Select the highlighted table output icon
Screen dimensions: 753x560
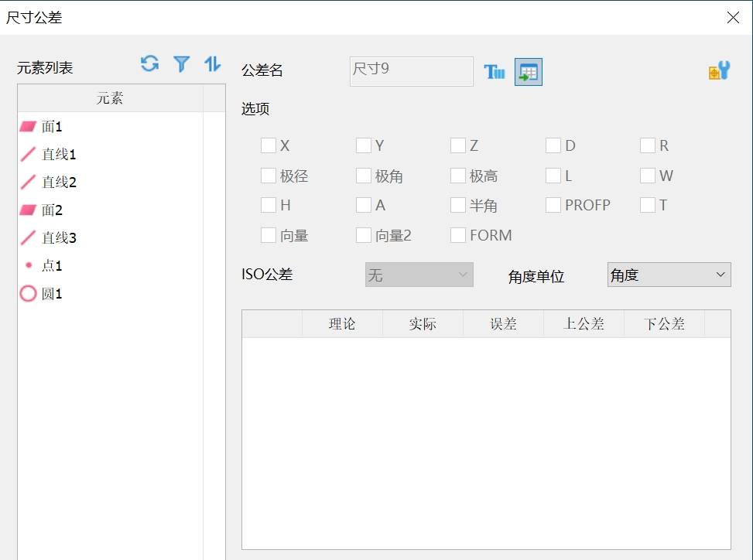tap(527, 70)
